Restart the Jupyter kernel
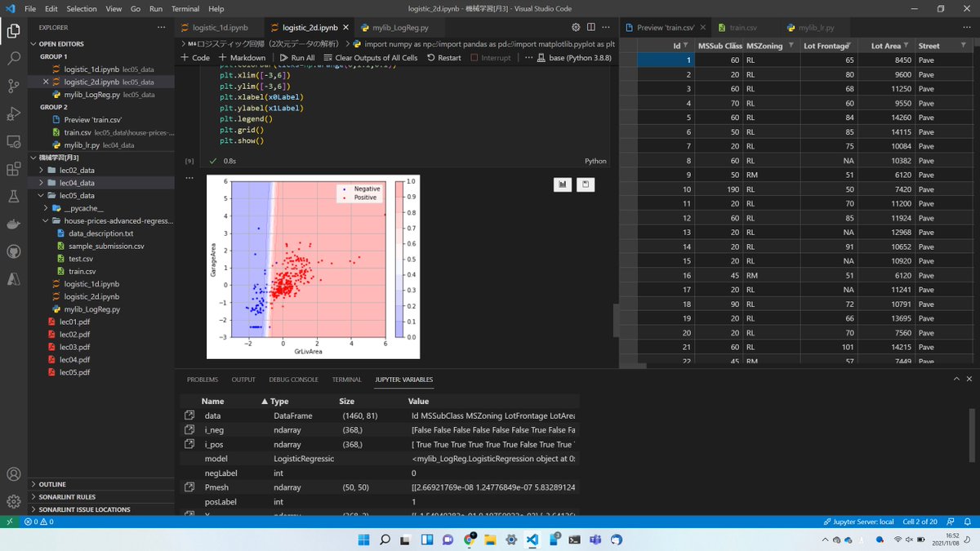The image size is (980, 551). (x=444, y=58)
